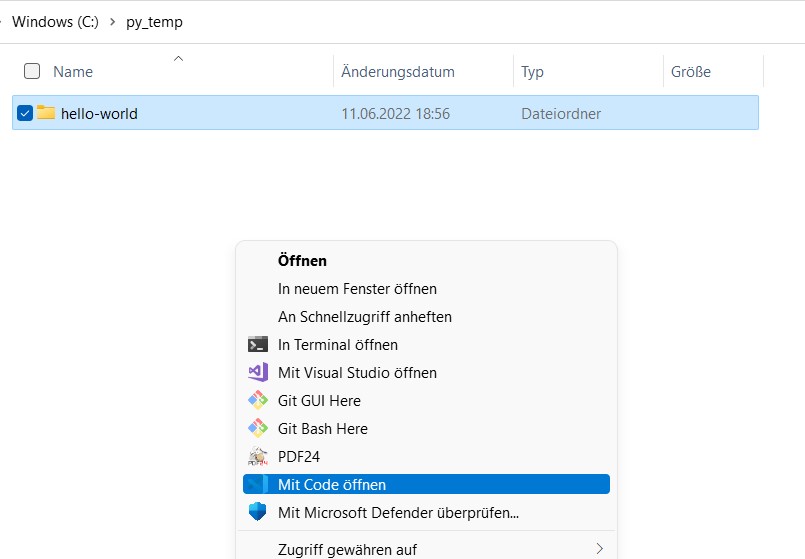Click the hello-world folder icon
This screenshot has height=559, width=805.
pyautogui.click(x=46, y=113)
